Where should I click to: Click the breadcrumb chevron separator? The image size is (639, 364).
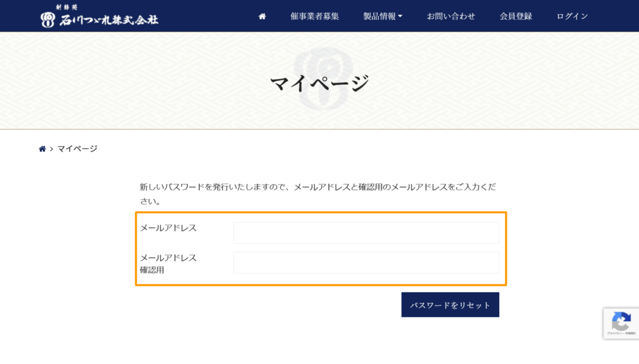point(51,149)
